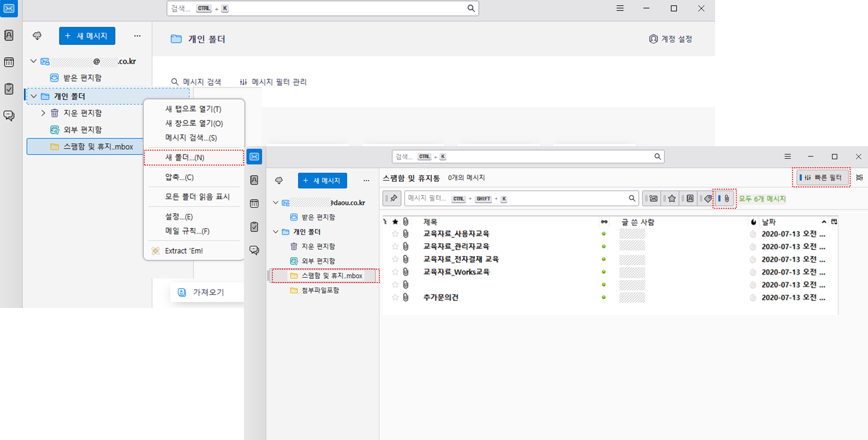
Task: Click the get messages cloud icon
Action: 37,36
